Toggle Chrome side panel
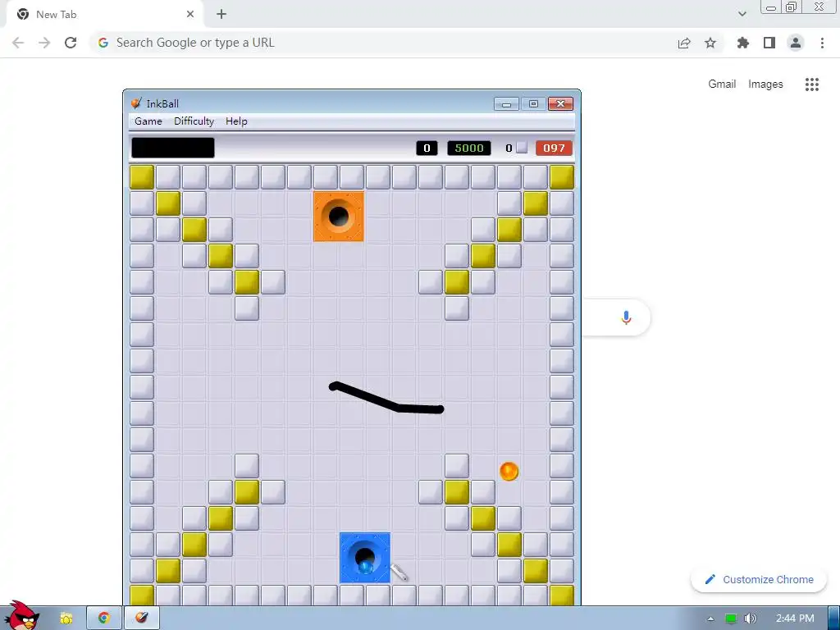840x630 pixels. [769, 43]
